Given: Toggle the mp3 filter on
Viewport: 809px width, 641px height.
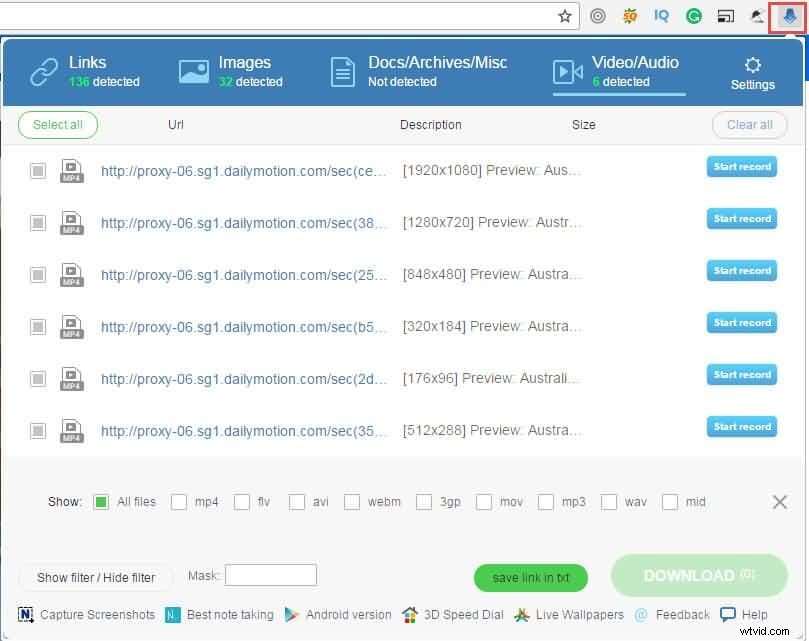Looking at the screenshot, I should point(546,502).
